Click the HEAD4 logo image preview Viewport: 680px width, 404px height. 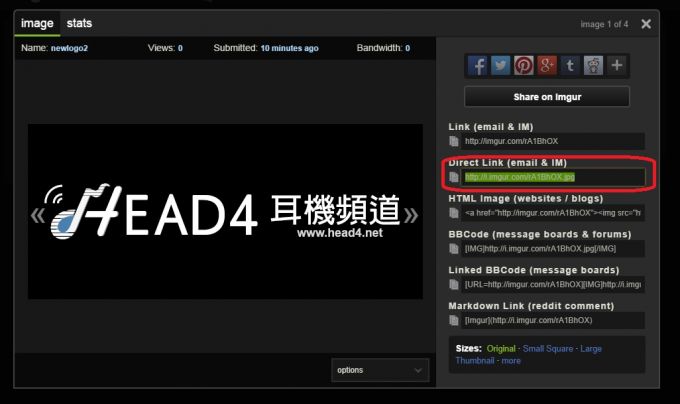[x=226, y=212]
